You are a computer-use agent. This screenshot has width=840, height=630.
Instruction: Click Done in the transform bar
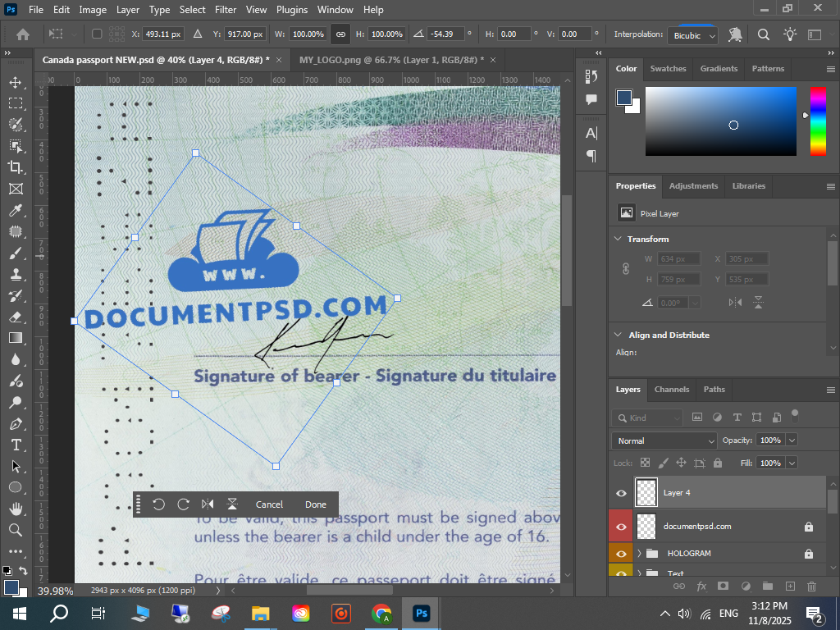tap(315, 504)
